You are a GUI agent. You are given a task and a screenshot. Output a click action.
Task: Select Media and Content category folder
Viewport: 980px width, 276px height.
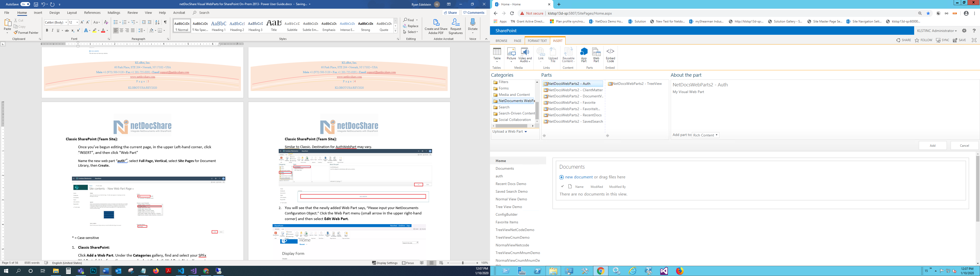coord(511,95)
